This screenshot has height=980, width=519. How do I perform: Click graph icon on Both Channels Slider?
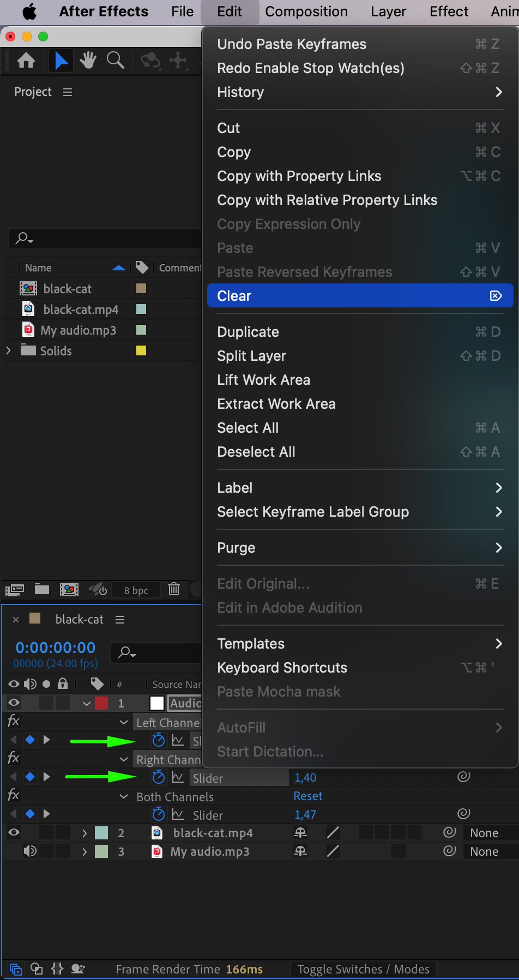tap(178, 814)
